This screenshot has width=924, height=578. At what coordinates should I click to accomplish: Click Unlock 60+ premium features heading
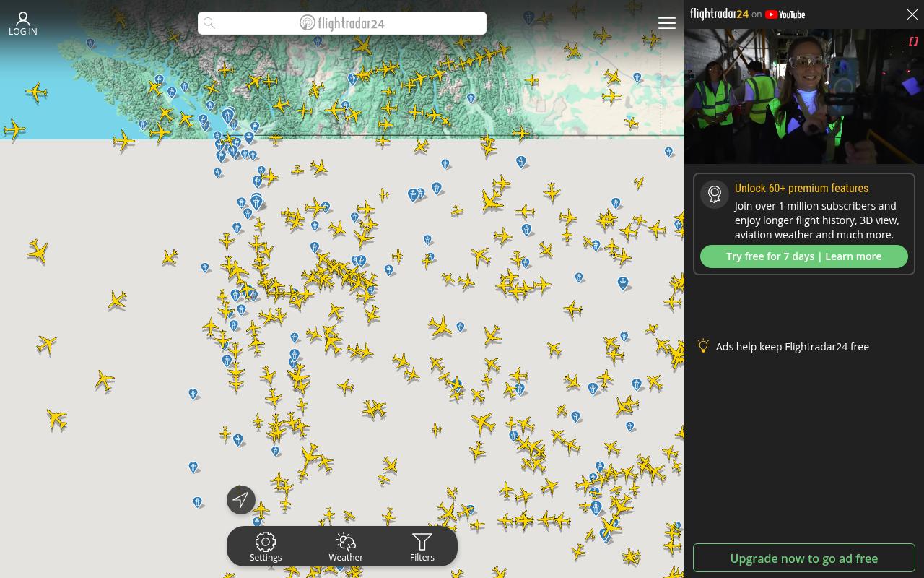(x=801, y=188)
